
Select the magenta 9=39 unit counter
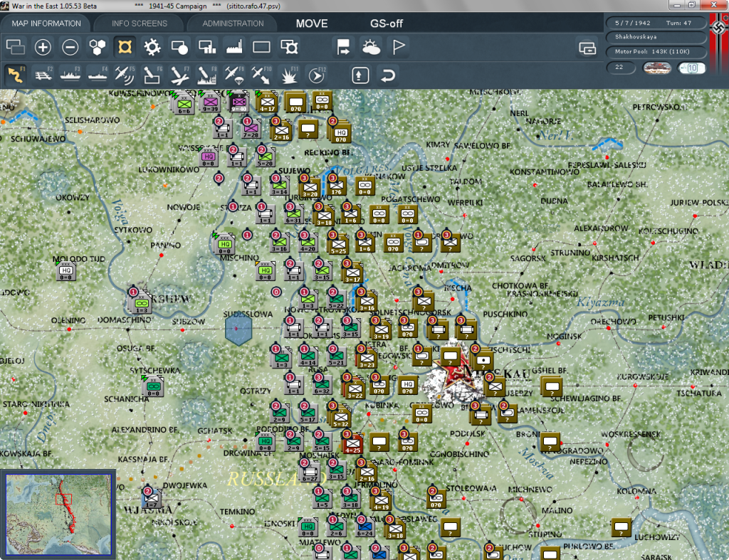pos(210,102)
